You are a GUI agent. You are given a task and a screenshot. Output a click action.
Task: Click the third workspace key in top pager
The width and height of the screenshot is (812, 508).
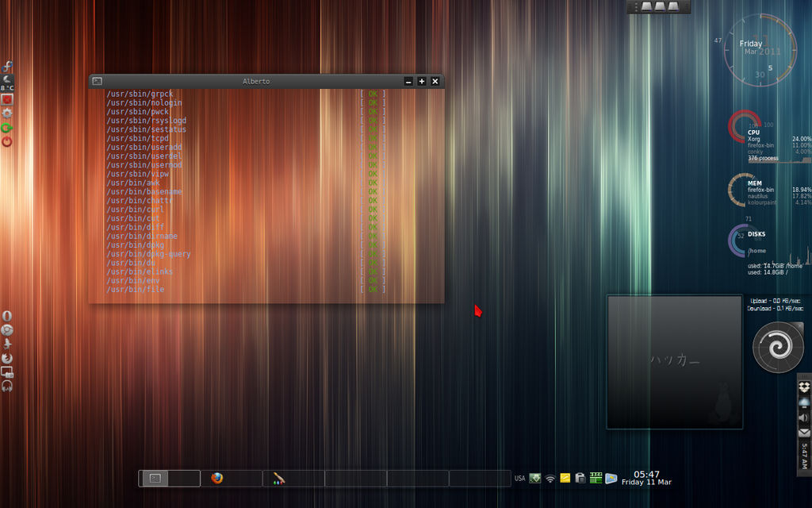pyautogui.click(x=672, y=6)
